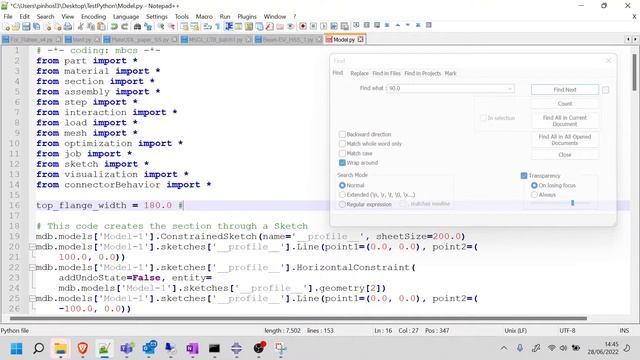Undo the last edit with the green arrow
Viewport: 640px width, 360px height.
pyautogui.click(x=114, y=27)
